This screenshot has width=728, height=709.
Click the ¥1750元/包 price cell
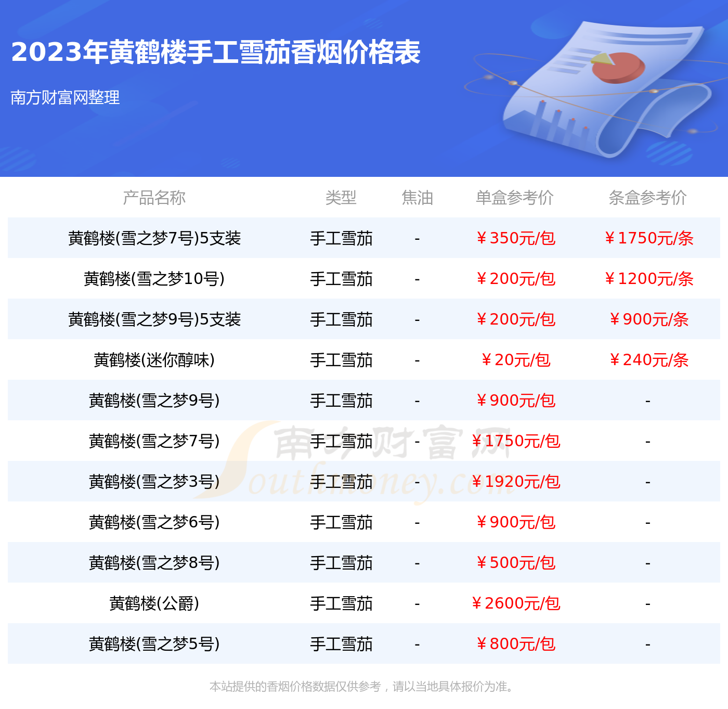click(x=515, y=441)
